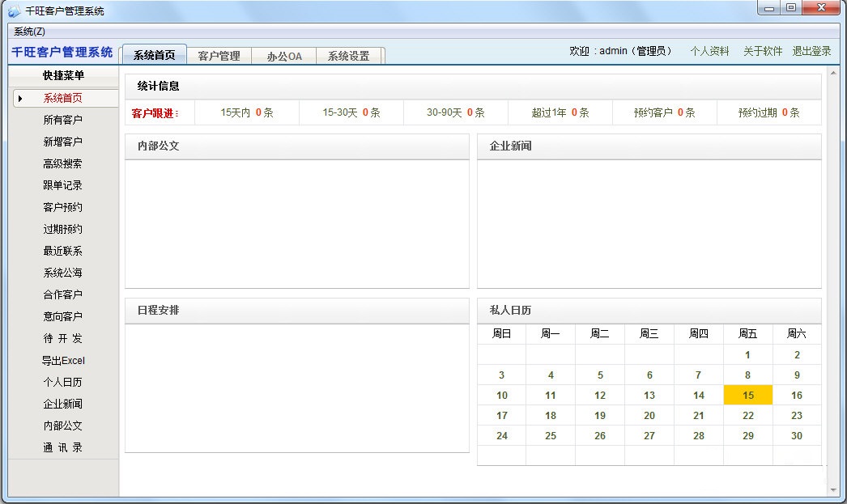
Task: Click the 15-30天 0条 statistic
Action: point(351,112)
